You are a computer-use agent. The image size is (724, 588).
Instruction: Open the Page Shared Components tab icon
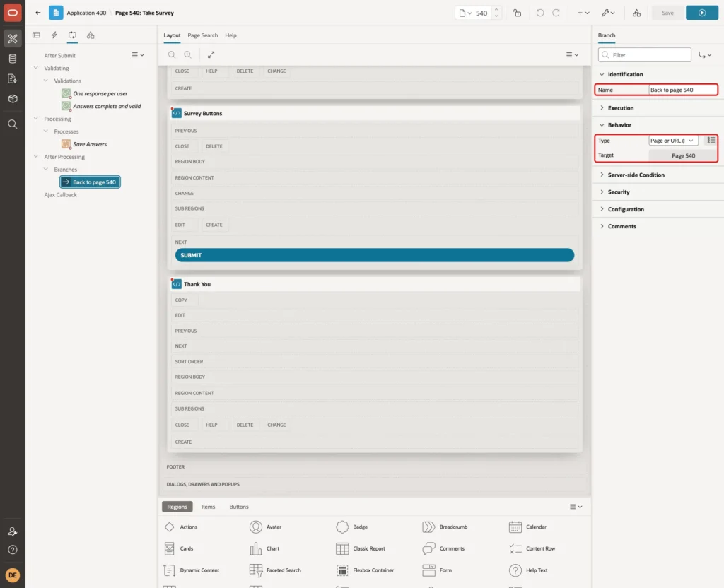click(x=90, y=35)
